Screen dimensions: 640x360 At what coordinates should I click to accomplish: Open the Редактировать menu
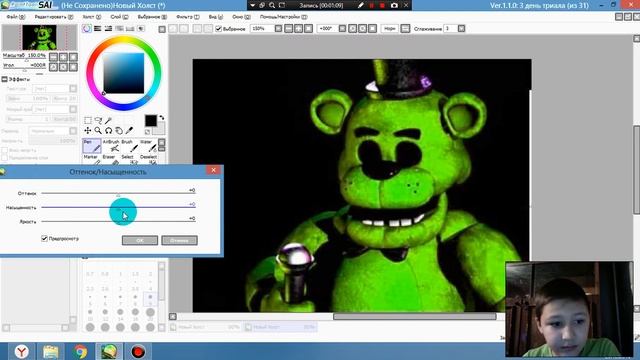[x=53, y=17]
